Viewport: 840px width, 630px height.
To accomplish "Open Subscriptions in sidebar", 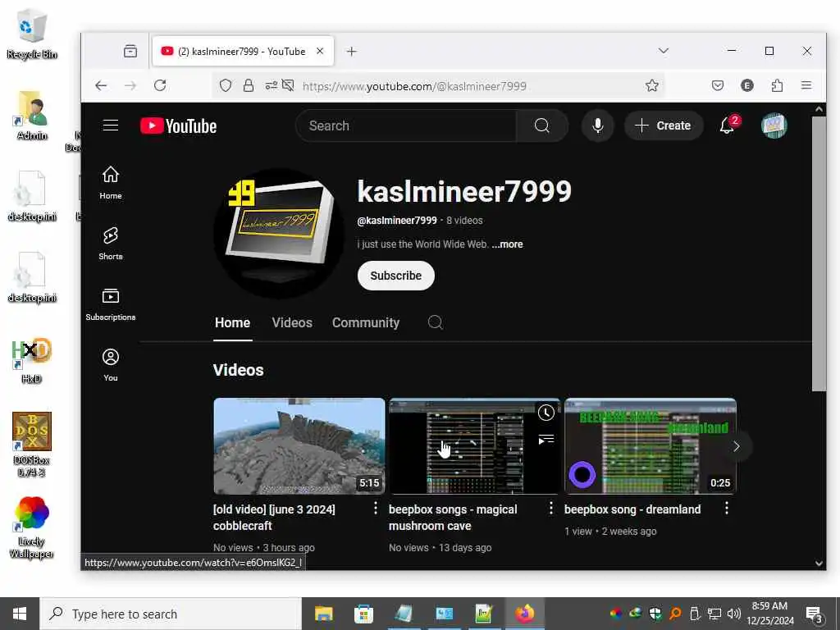I will coord(111,304).
